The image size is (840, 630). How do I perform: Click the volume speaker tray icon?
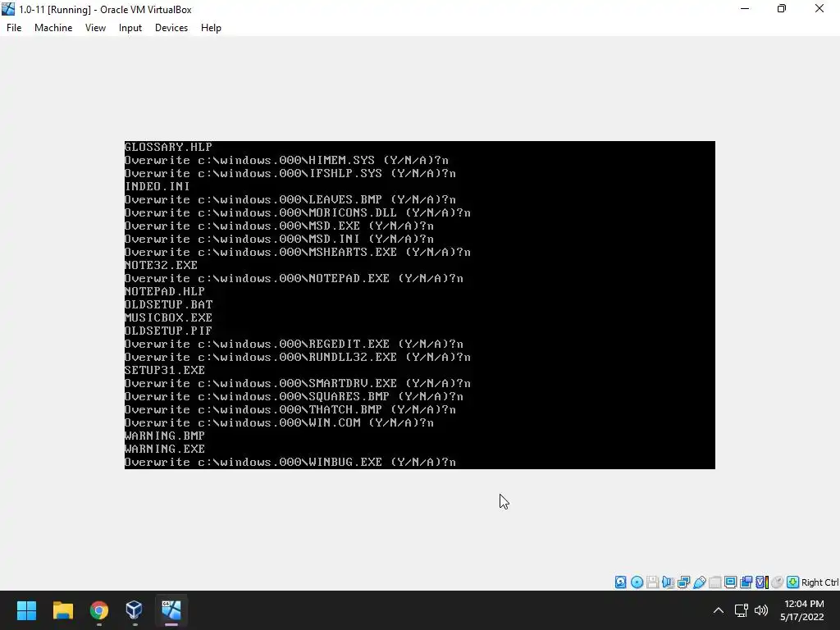[760, 610]
